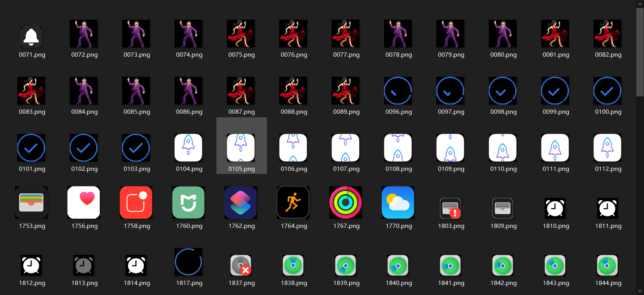Click the green Mi icon 1760.png

[188, 202]
